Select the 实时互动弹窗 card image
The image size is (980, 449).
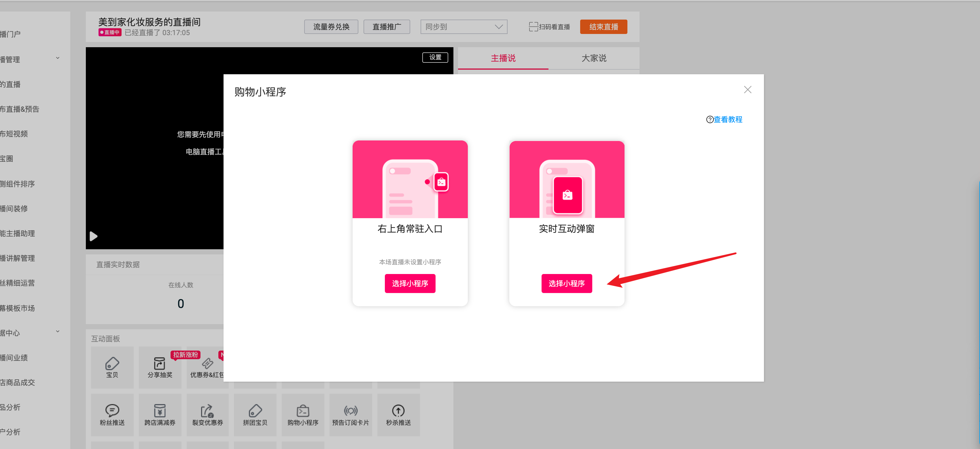[567, 179]
